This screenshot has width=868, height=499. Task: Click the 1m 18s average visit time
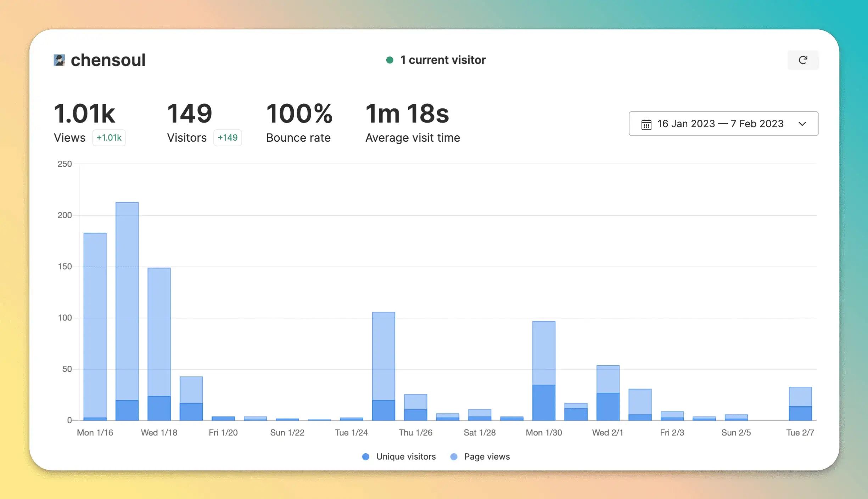pyautogui.click(x=407, y=114)
